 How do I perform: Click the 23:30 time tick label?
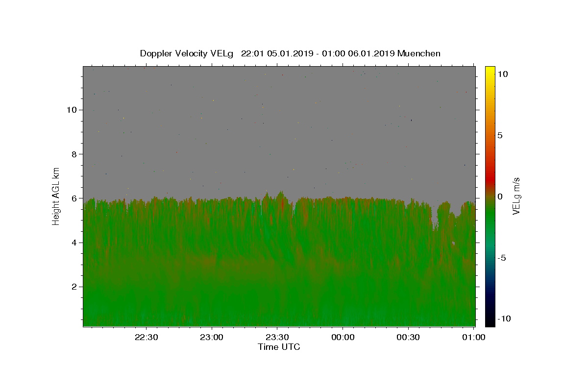[277, 337]
